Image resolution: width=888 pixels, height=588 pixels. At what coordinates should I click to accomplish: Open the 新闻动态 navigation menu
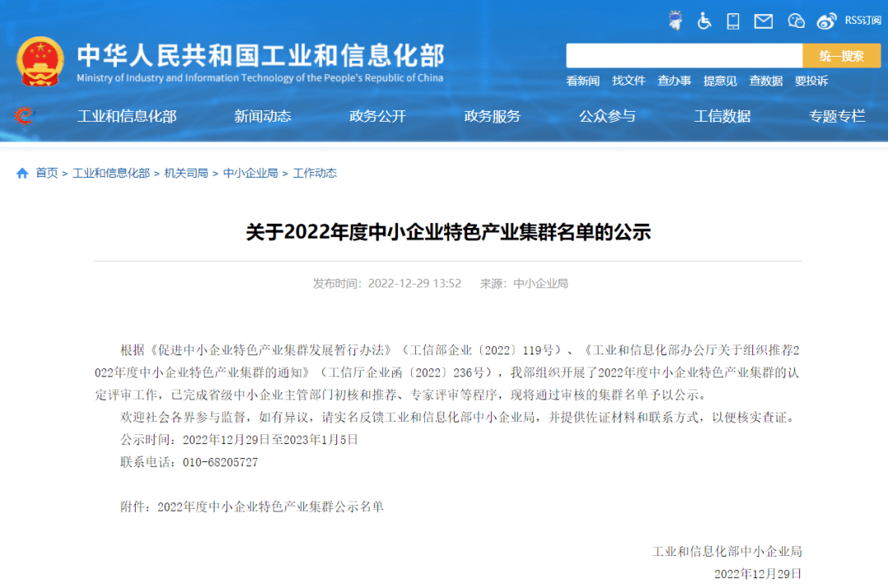pyautogui.click(x=263, y=116)
